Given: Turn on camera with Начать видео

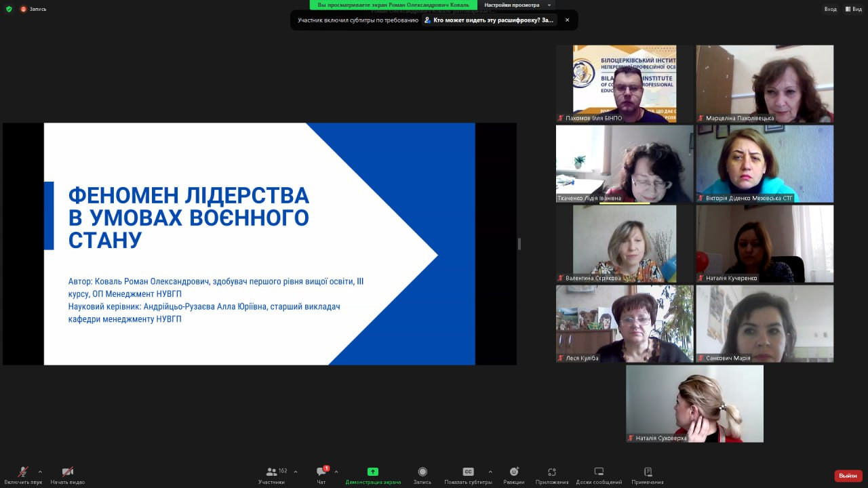Looking at the screenshot, I should [68, 475].
